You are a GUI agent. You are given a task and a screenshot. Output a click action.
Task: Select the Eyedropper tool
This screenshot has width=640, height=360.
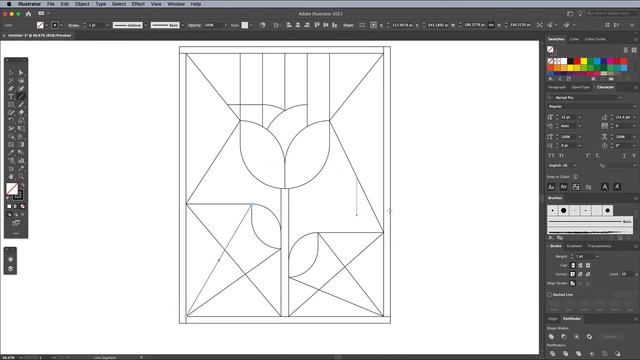pos(11,152)
